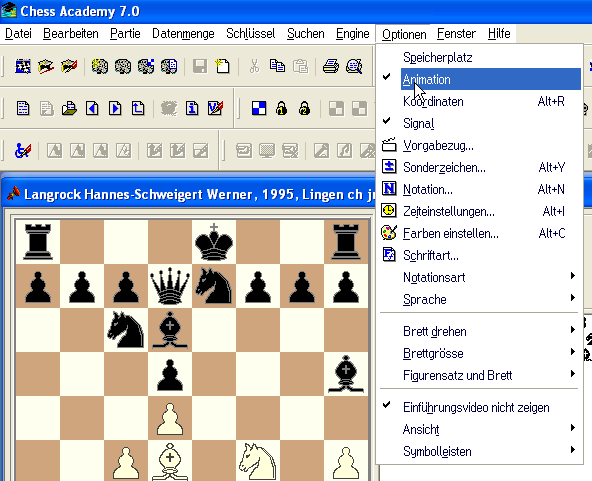Click the 'V' with red pencil icon
592x481 pixels.
(x=215, y=109)
